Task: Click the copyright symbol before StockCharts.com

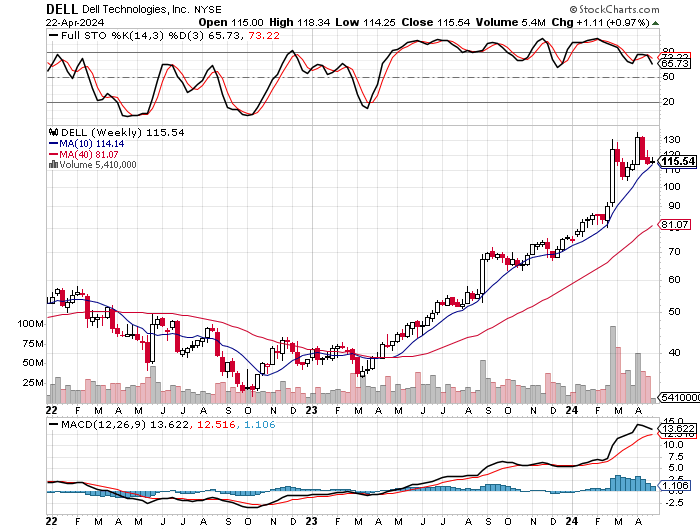Action: pos(573,9)
